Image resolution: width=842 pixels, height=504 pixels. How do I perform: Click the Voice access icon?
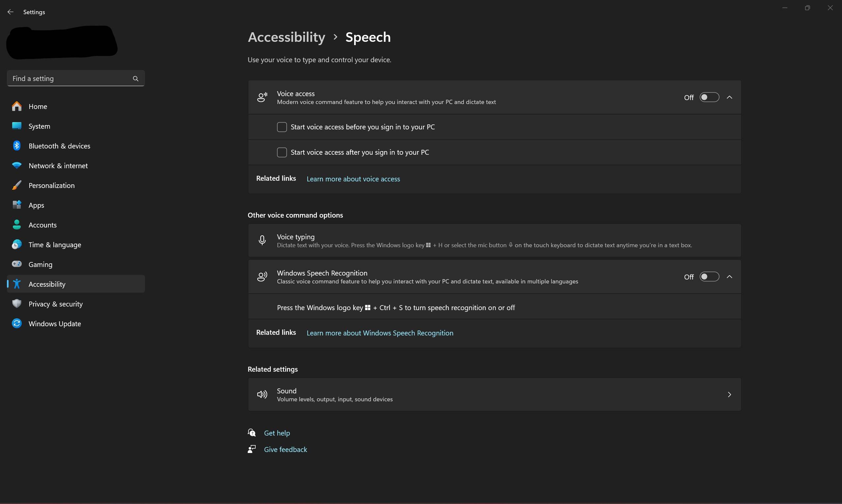(x=262, y=96)
